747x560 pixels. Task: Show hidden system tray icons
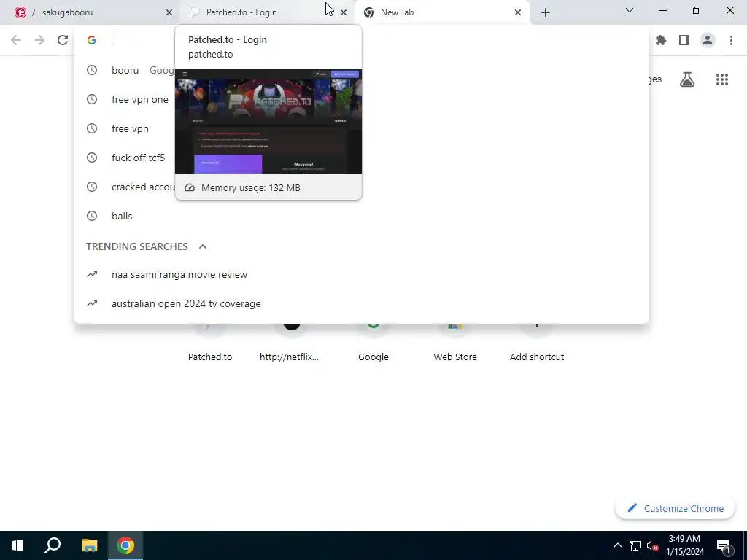(617, 545)
